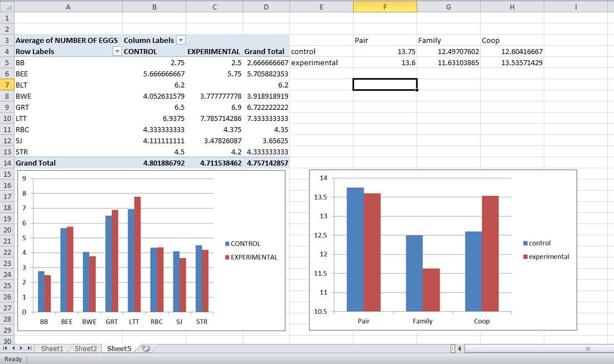
Task: Open the Column Labels filter dropdown
Action: [x=181, y=40]
